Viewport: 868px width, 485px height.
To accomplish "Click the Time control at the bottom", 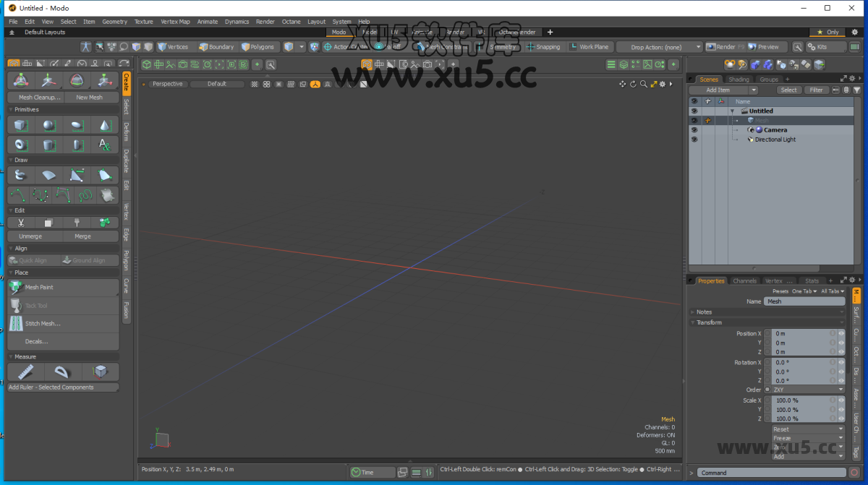I will [x=371, y=471].
